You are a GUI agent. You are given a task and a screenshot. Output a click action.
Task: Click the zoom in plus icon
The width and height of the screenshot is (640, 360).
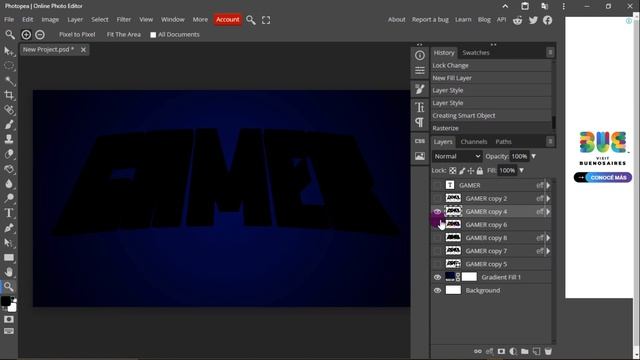[26, 35]
